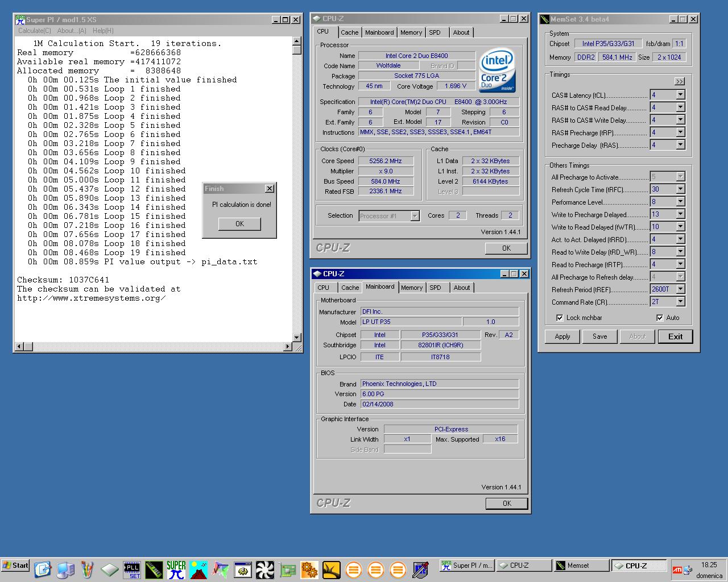This screenshot has width=728, height=582.
Task: Click the Super PI title bar icon
Action: coord(20,19)
